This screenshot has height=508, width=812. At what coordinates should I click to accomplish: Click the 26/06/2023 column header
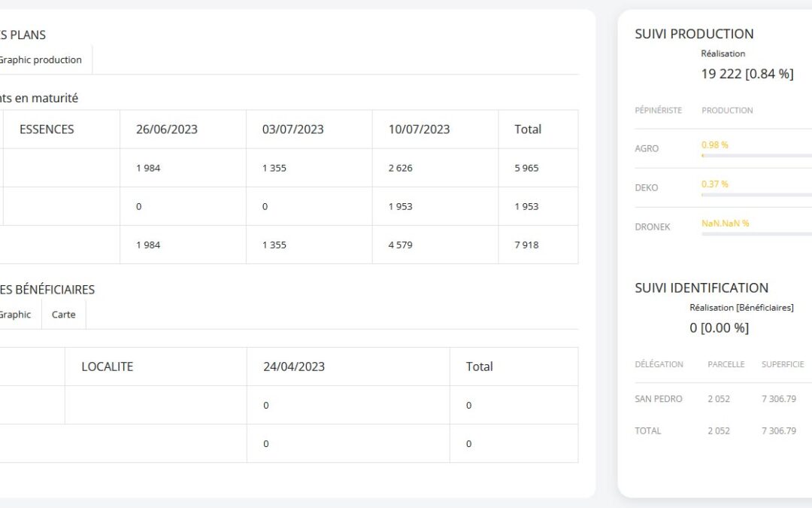tap(167, 129)
